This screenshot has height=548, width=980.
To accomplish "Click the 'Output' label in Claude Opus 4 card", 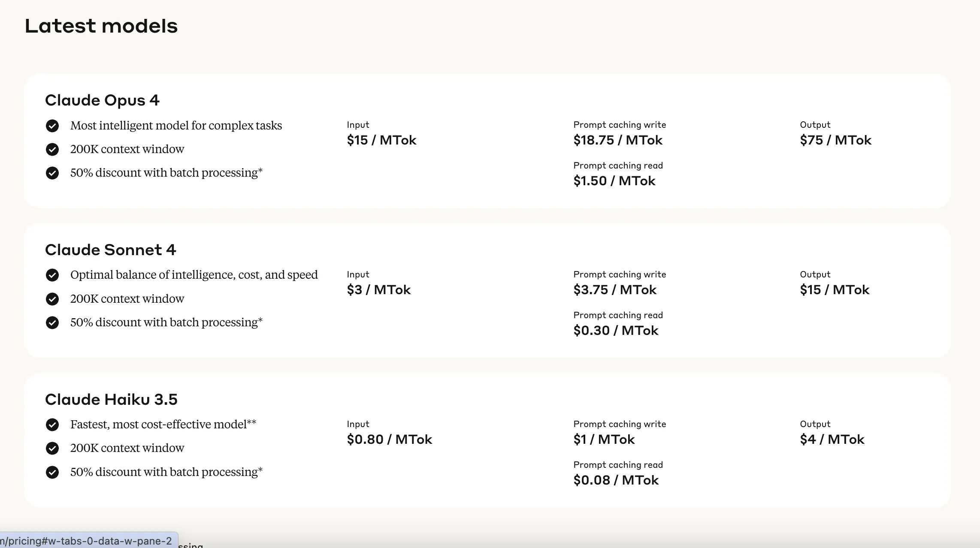I will click(x=815, y=125).
